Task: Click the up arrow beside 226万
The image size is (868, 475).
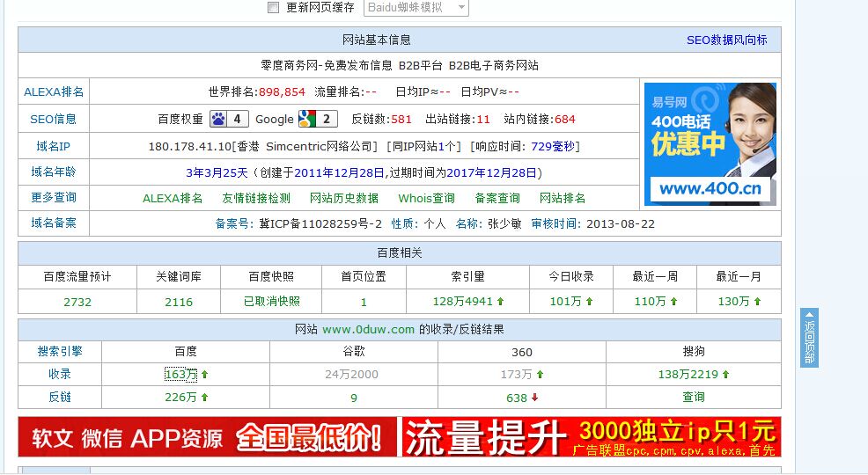Action: pyautogui.click(x=204, y=397)
